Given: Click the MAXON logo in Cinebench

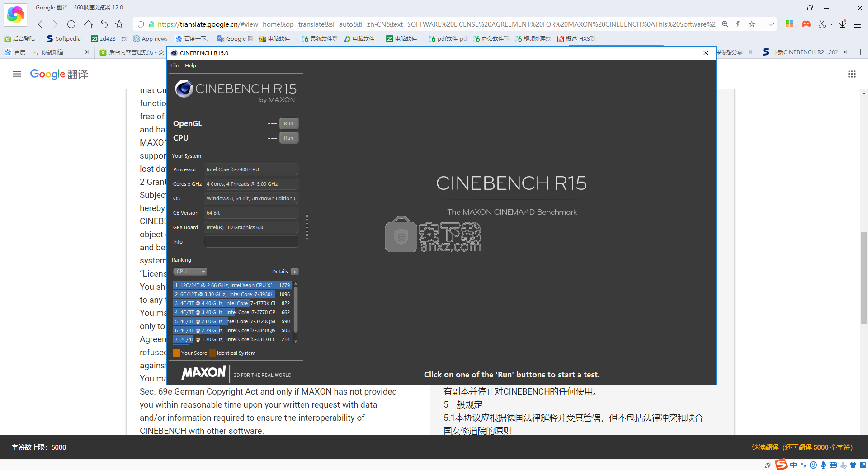Looking at the screenshot, I should click(x=203, y=373).
